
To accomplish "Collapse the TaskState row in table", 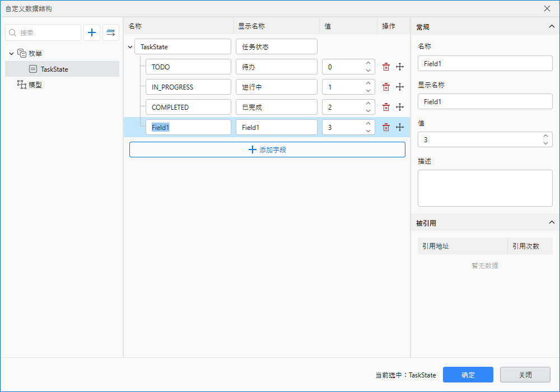I will tap(130, 47).
